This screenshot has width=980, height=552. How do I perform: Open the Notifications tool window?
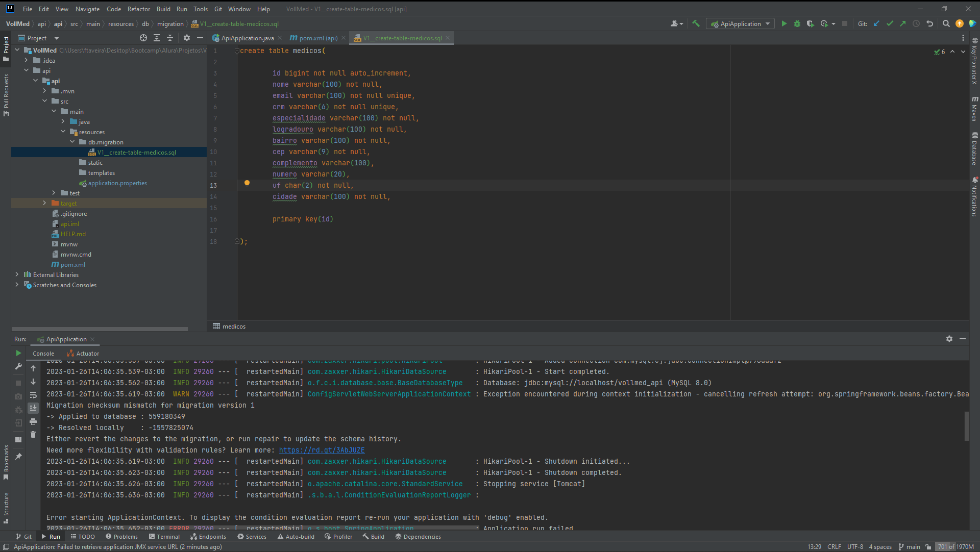[x=974, y=196]
